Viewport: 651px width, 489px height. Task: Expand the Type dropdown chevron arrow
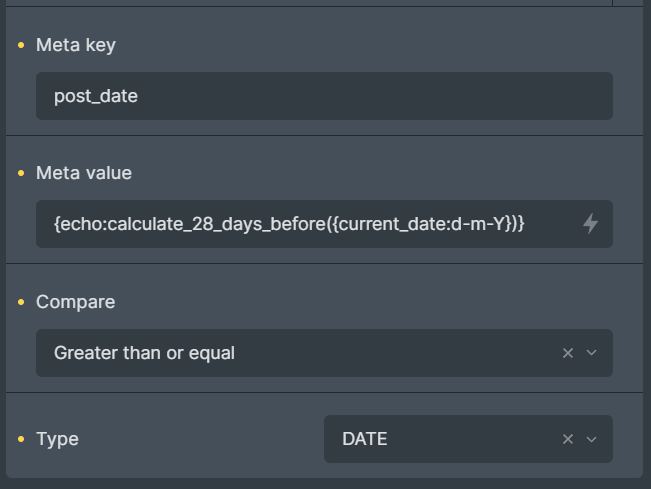[591, 439]
